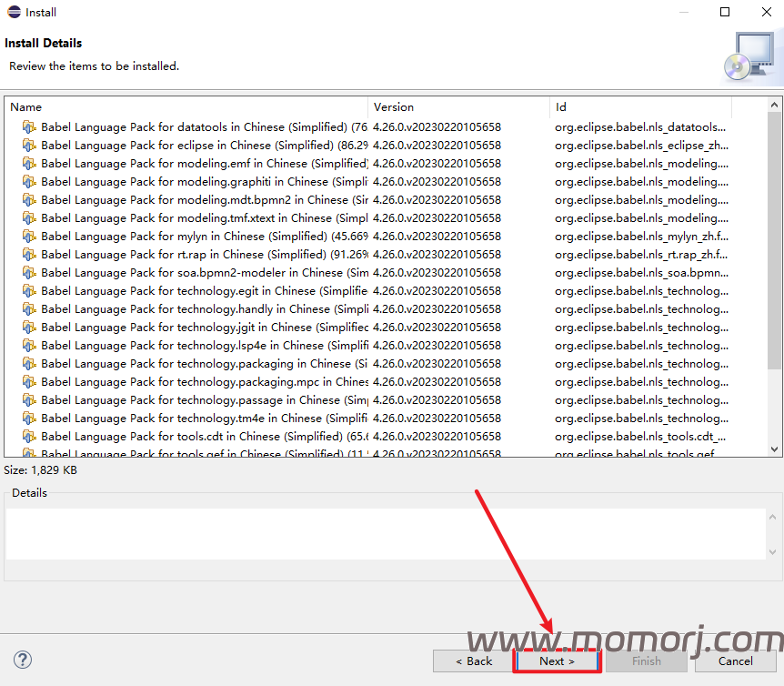This screenshot has height=686, width=784.
Task: Click the technology.egit pack feature icon
Action: tap(29, 291)
